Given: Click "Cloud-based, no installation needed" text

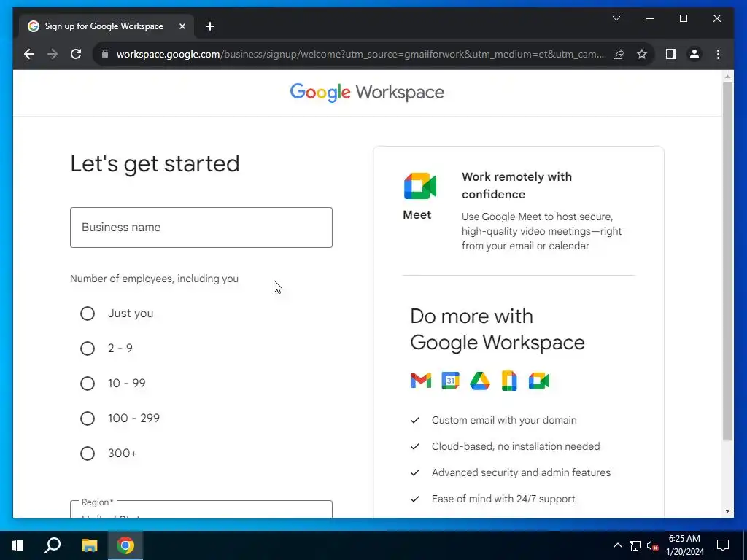Looking at the screenshot, I should point(516,446).
